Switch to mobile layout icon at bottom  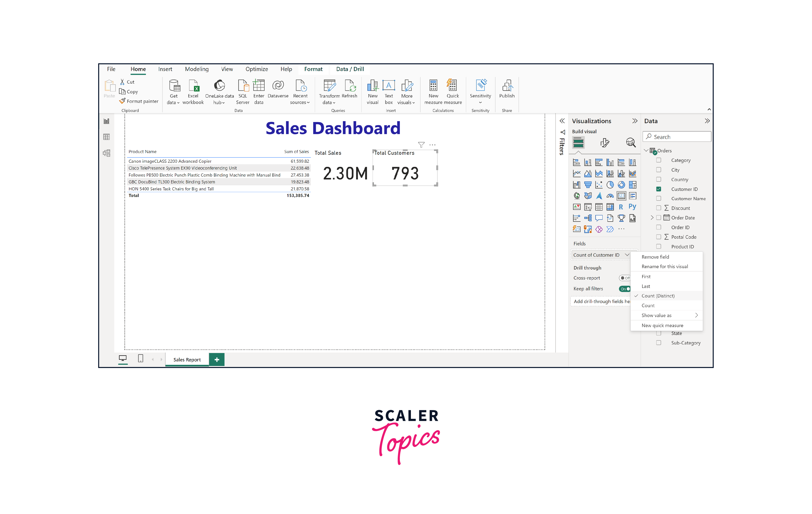point(141,358)
